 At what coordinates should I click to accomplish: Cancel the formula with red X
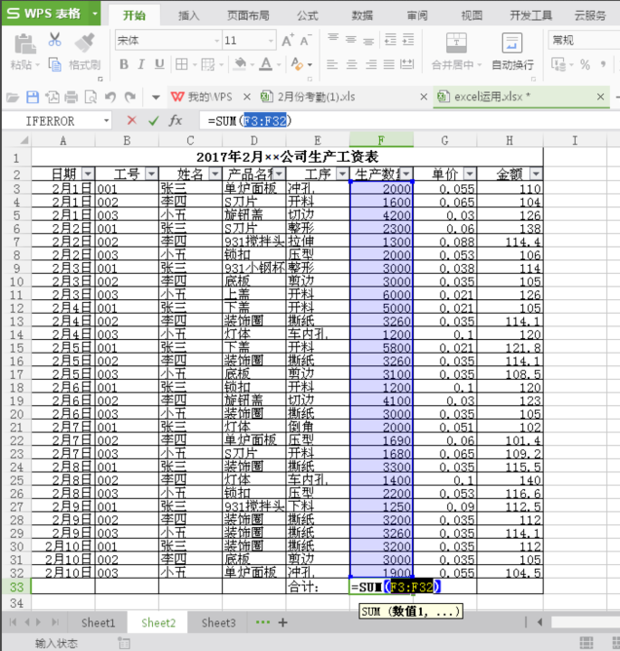[131, 120]
